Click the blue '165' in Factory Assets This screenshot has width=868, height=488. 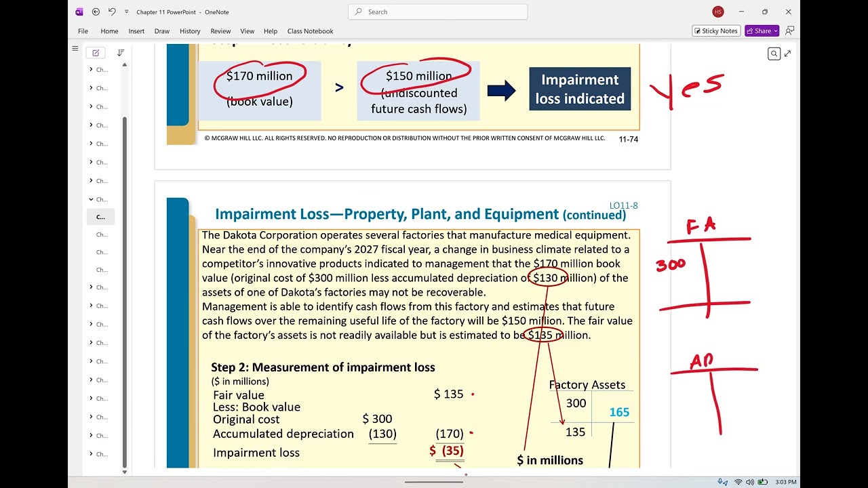tap(619, 412)
